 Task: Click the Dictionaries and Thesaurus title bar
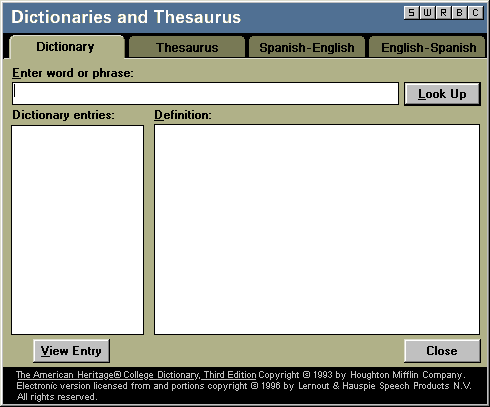126,17
